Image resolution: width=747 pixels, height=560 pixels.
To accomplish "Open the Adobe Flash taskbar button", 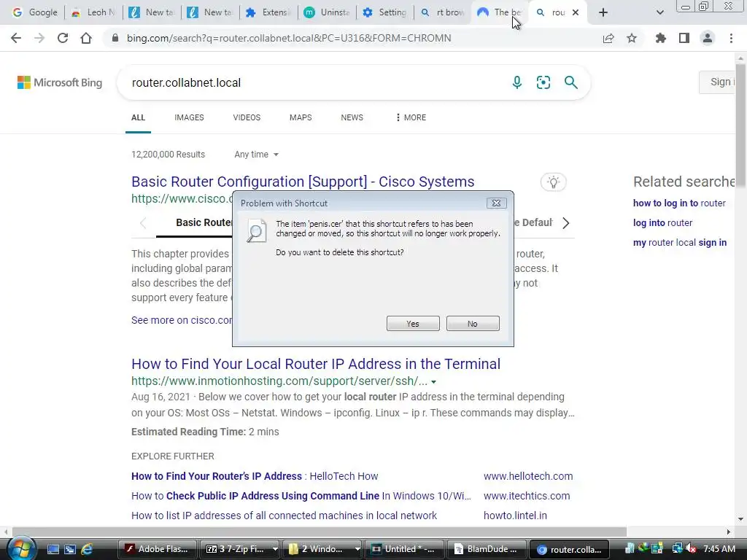I will coord(158,549).
